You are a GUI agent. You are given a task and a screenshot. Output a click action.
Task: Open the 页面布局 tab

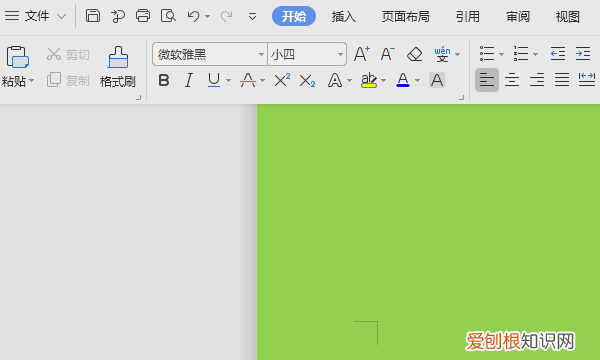coord(406,16)
